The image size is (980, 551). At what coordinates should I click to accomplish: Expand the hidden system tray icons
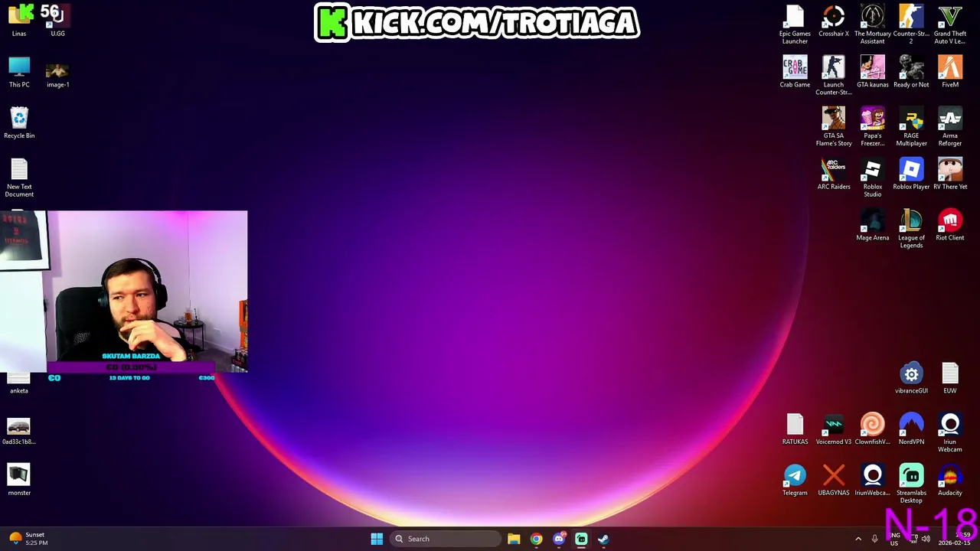click(x=858, y=539)
